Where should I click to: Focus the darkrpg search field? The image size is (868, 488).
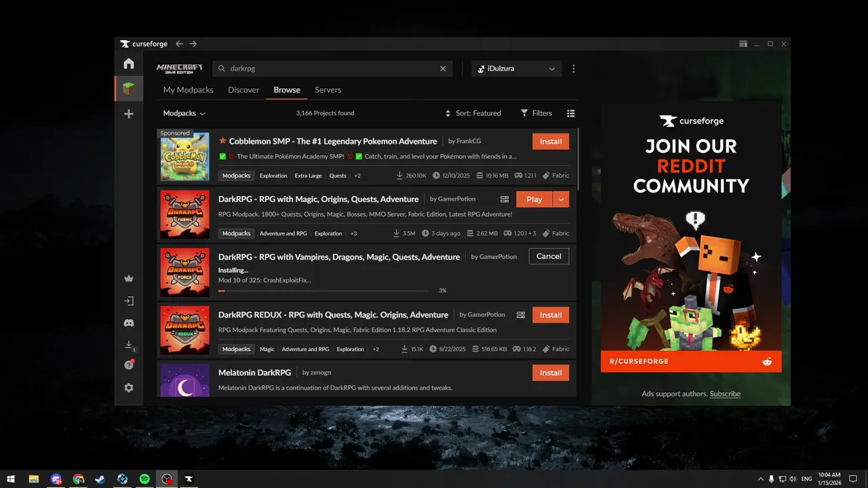[332, 68]
